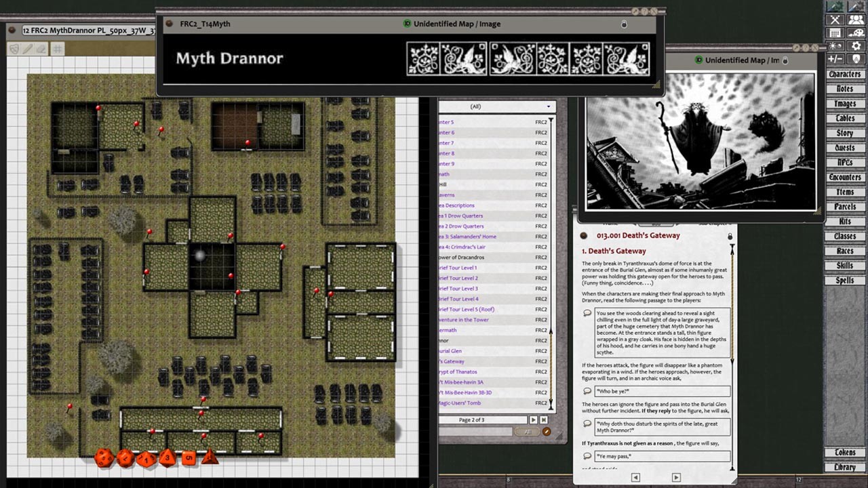Select the eraser tool on the map toolbar
Image resolution: width=868 pixels, height=488 pixels.
pyautogui.click(x=40, y=48)
